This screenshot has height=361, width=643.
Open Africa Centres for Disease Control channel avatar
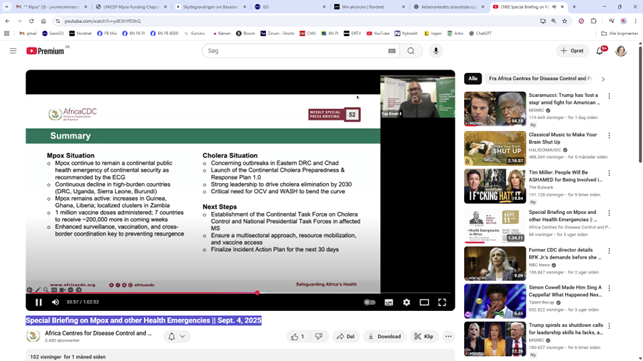33,336
